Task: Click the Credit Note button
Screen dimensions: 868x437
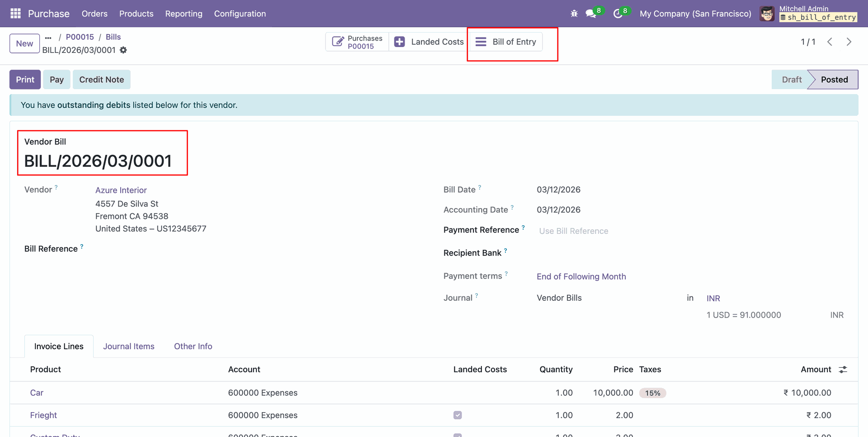Action: click(101, 80)
